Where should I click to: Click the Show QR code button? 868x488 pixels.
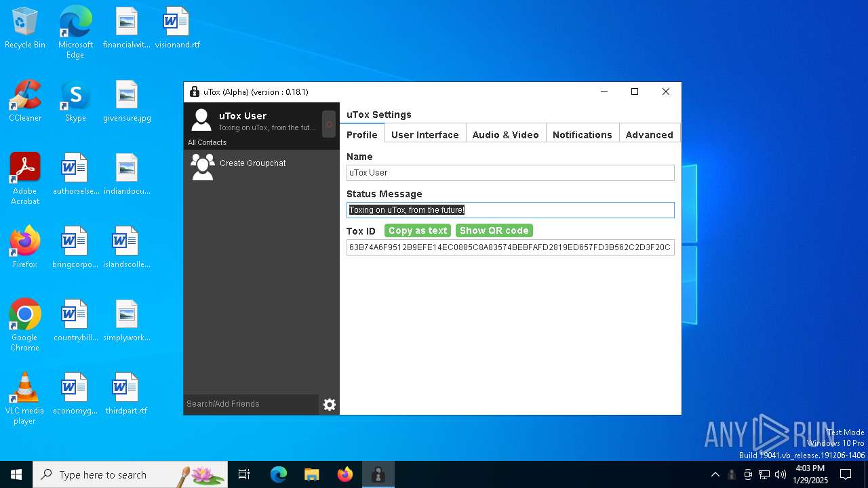(494, 230)
